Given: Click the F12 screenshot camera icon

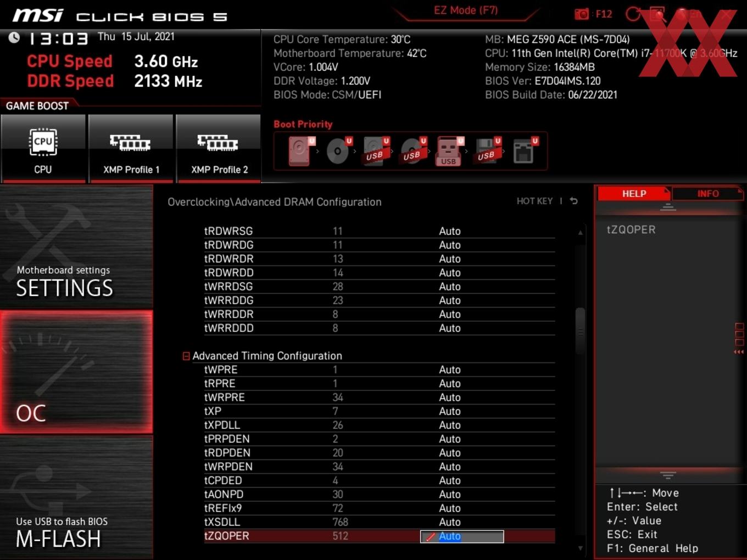Looking at the screenshot, I should click(582, 14).
